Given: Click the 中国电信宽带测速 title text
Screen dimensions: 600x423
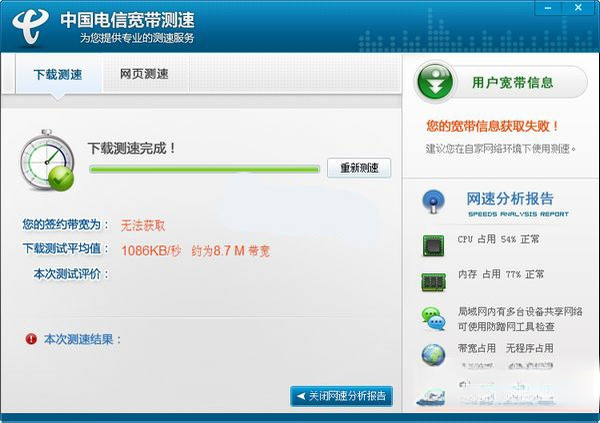Looking at the screenshot, I should (127, 20).
